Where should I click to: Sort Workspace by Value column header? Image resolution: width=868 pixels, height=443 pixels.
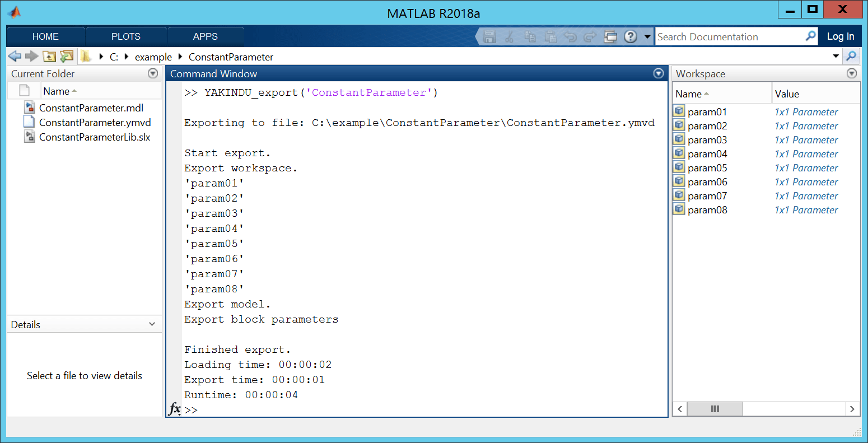[x=815, y=94]
